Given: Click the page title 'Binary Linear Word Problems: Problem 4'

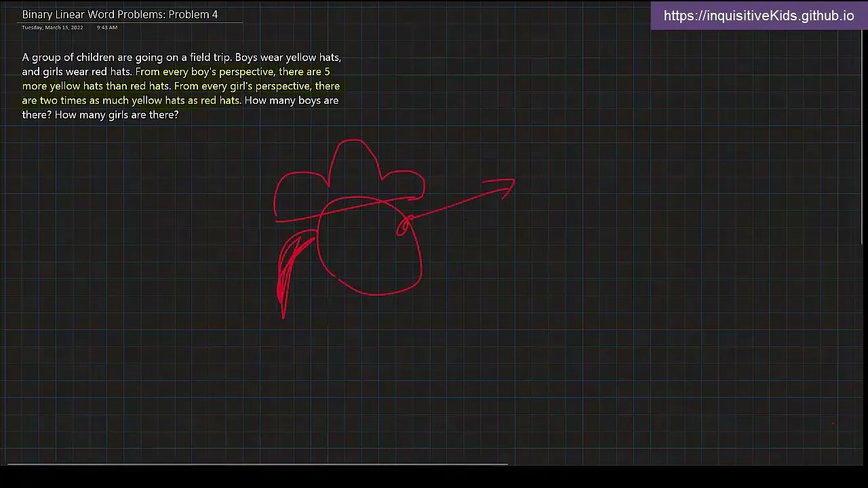Looking at the screenshot, I should 120,14.
